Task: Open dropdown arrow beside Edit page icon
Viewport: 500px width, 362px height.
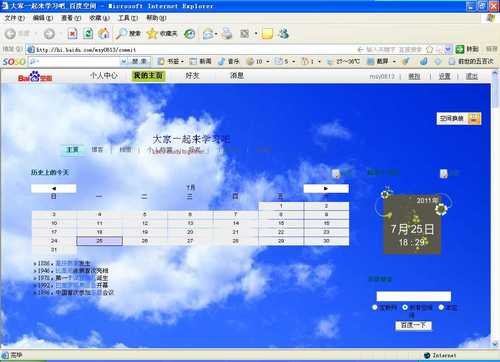Action: click(x=256, y=34)
